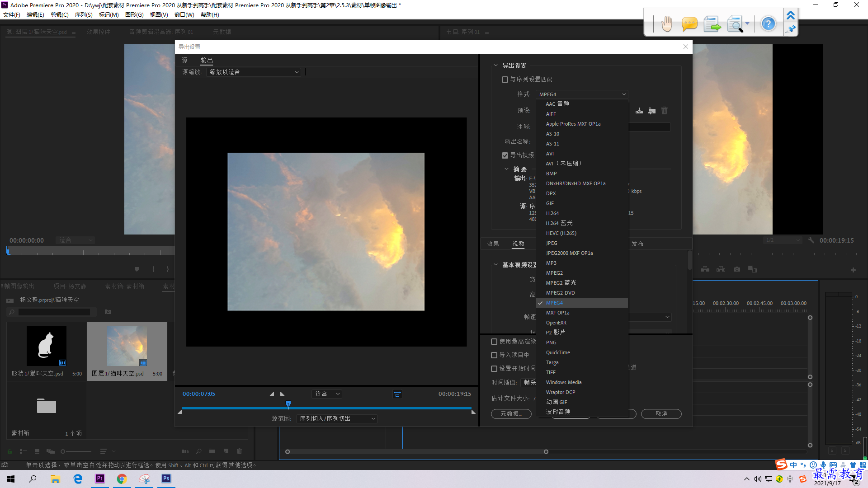Image resolution: width=868 pixels, height=488 pixels.
Task: Enable set start timecode checkbox
Action: 494,369
